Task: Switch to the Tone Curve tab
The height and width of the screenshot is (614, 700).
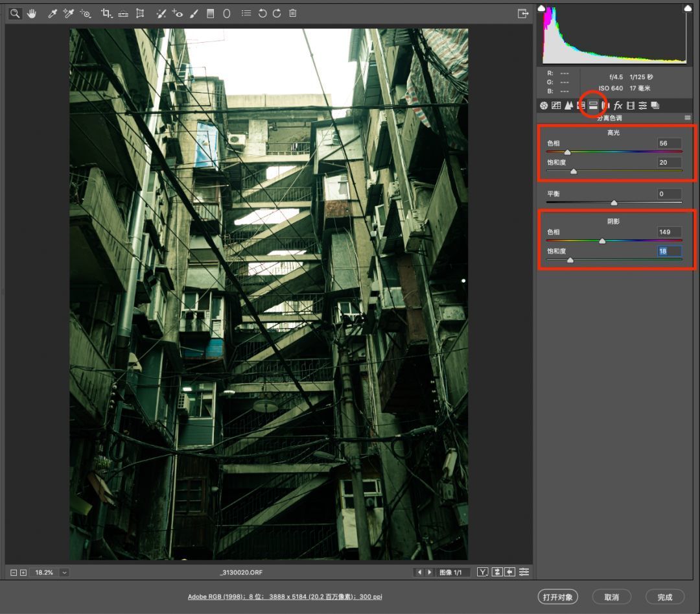Action: [556, 106]
